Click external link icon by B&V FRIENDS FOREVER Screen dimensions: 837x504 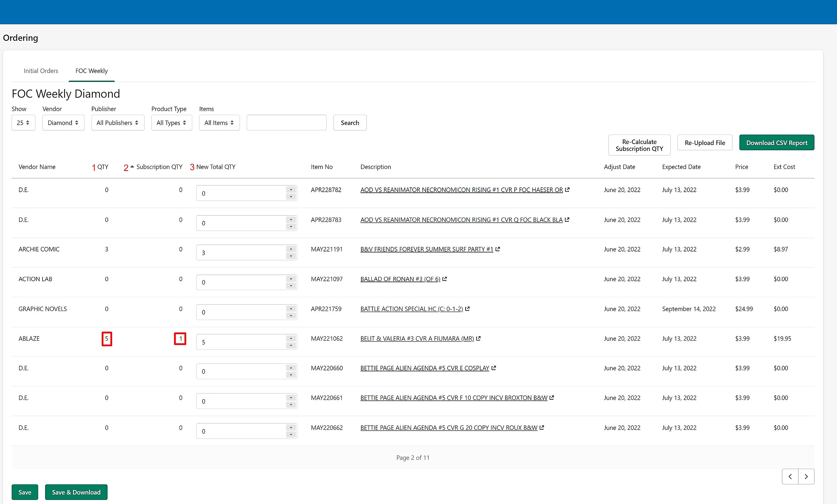pyautogui.click(x=498, y=249)
